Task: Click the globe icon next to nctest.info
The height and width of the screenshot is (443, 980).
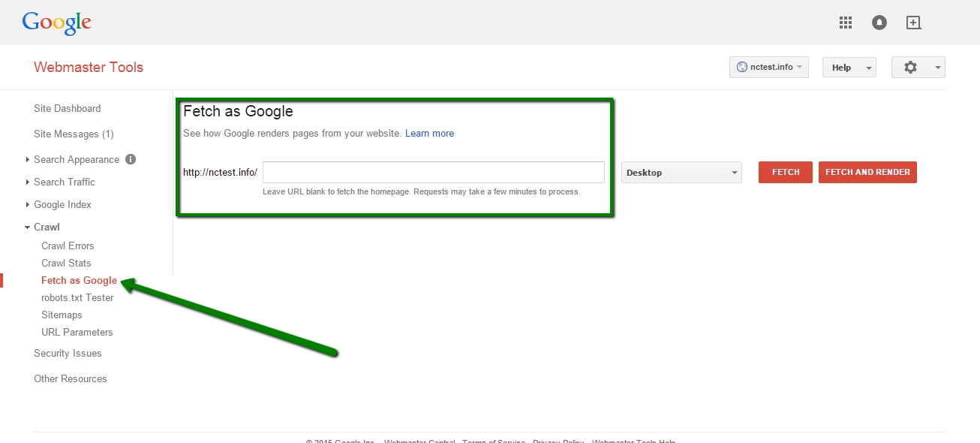Action: click(743, 67)
